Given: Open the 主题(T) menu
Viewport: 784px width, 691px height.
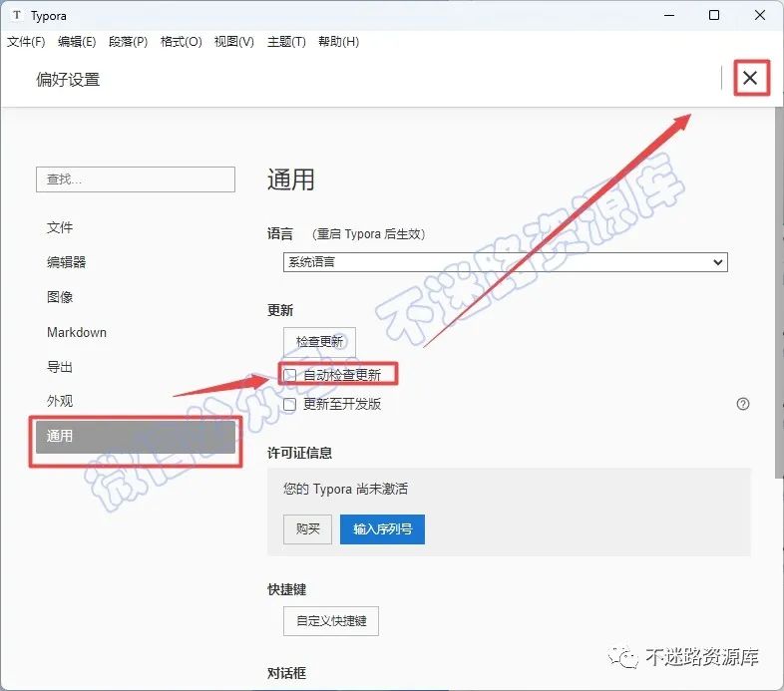Looking at the screenshot, I should point(286,42).
